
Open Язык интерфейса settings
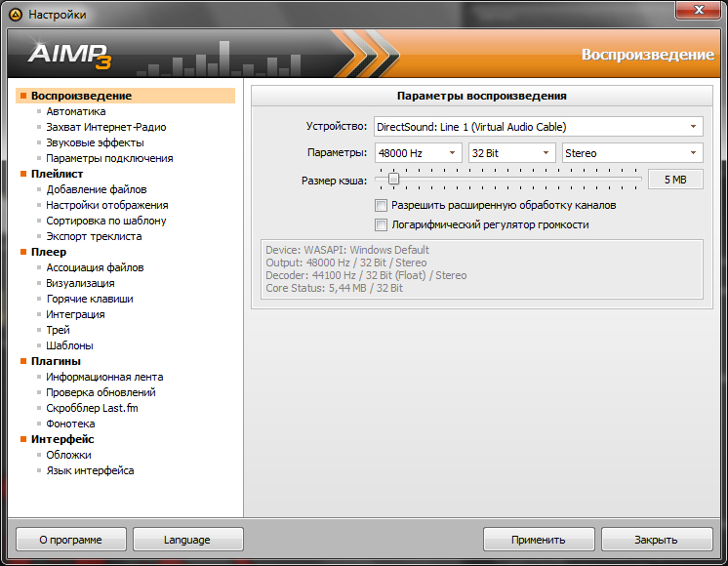coord(90,470)
